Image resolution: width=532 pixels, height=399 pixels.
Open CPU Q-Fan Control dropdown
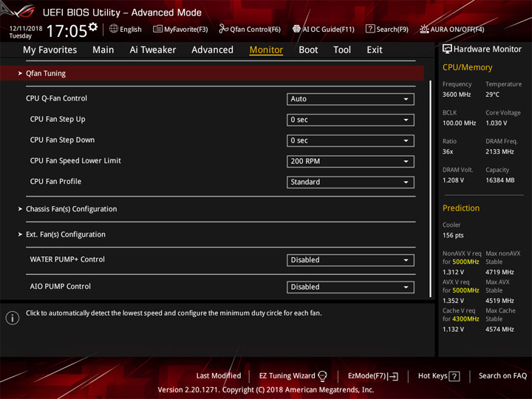point(350,99)
